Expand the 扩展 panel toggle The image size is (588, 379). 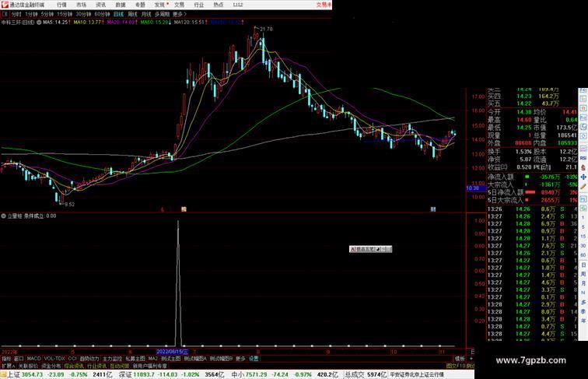(8, 366)
